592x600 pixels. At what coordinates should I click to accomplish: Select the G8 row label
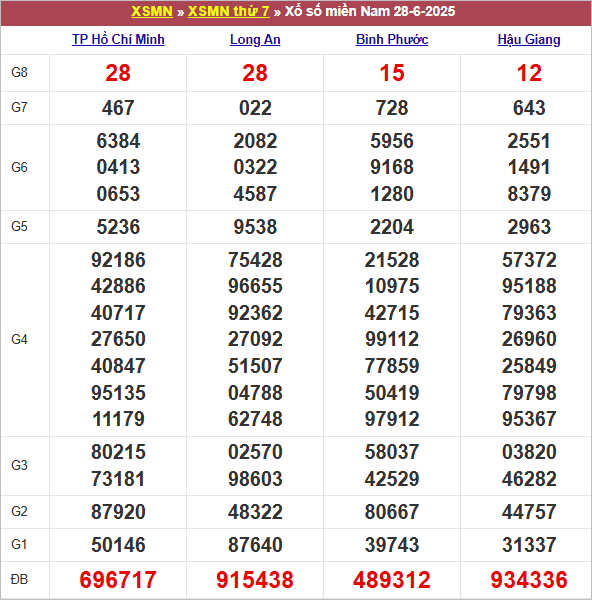coord(20,72)
